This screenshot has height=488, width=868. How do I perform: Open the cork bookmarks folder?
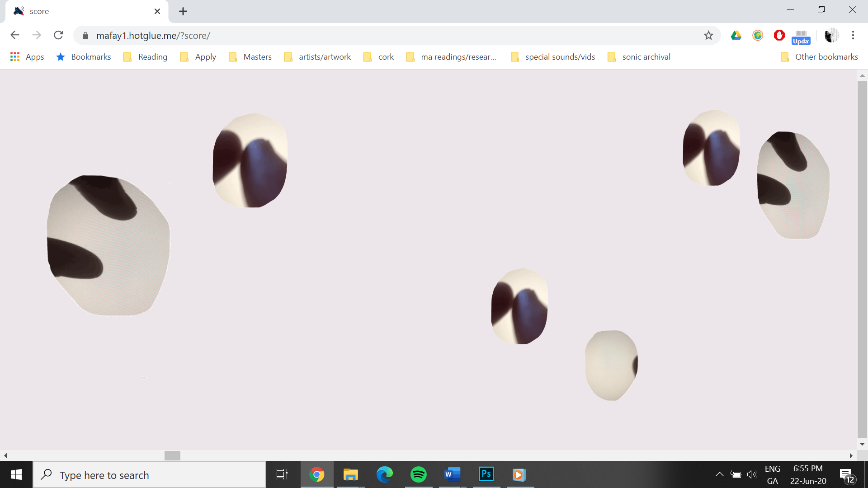(379, 57)
